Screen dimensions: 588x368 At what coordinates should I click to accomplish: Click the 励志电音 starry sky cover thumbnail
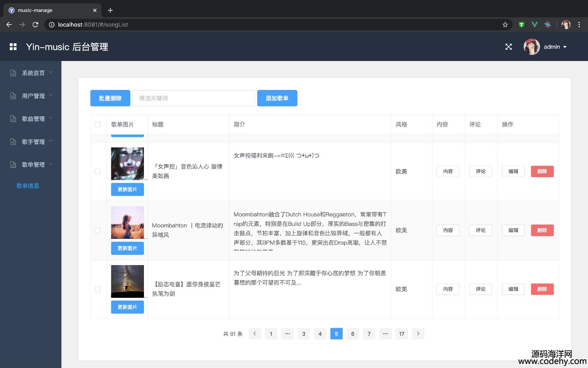pos(128,281)
